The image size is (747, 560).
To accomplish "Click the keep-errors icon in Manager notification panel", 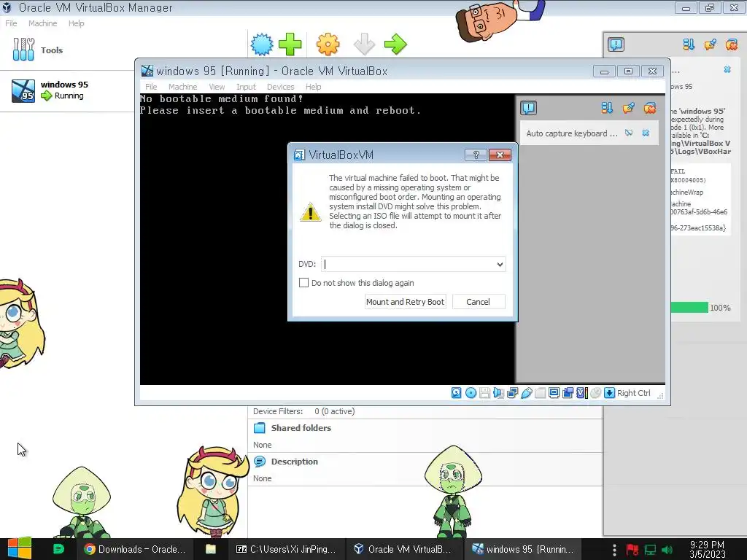I will coord(710,44).
